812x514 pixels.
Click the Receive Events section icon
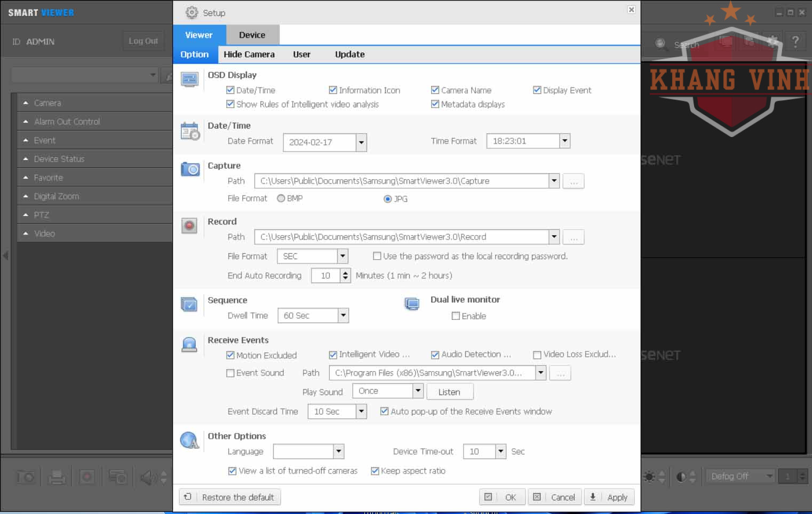[x=189, y=344]
